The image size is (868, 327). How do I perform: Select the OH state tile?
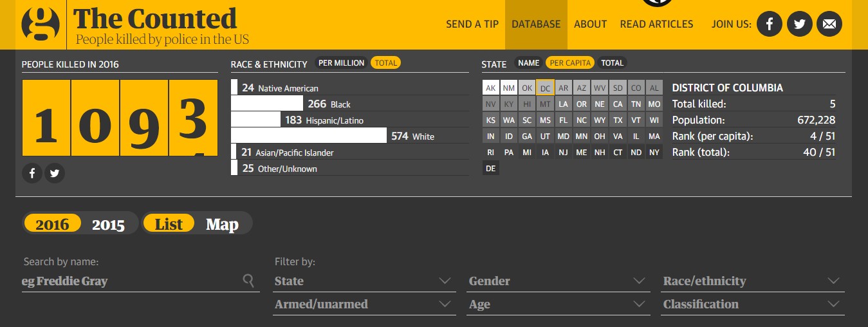click(x=600, y=136)
